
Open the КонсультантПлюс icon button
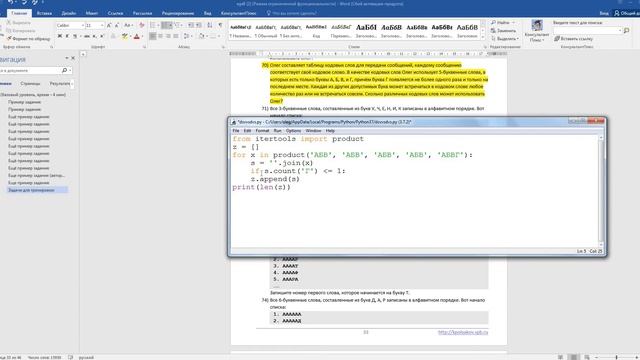(x=537, y=31)
